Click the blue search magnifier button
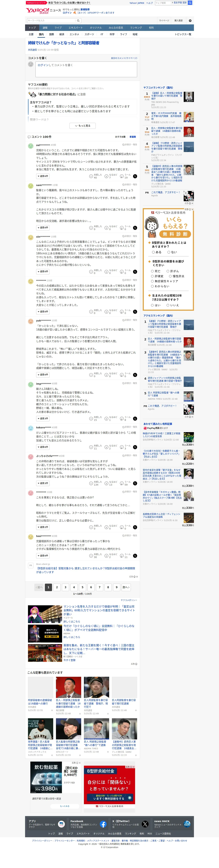This screenshot has width=219, height=868. pos(190,3)
